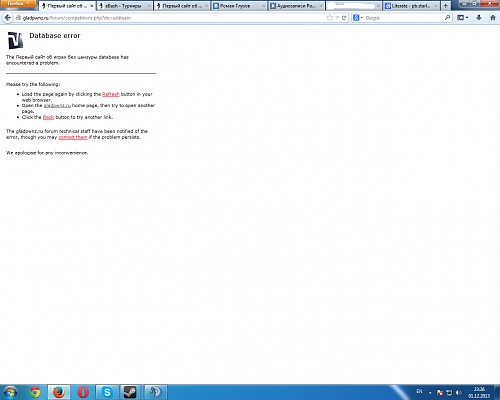
Task: Click inside the Google search field
Action: 403,18
